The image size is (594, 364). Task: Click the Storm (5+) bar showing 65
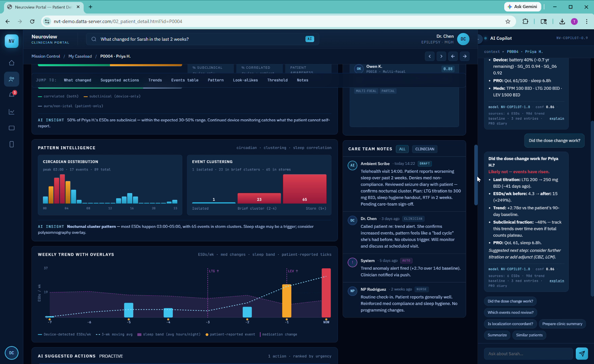304,189
